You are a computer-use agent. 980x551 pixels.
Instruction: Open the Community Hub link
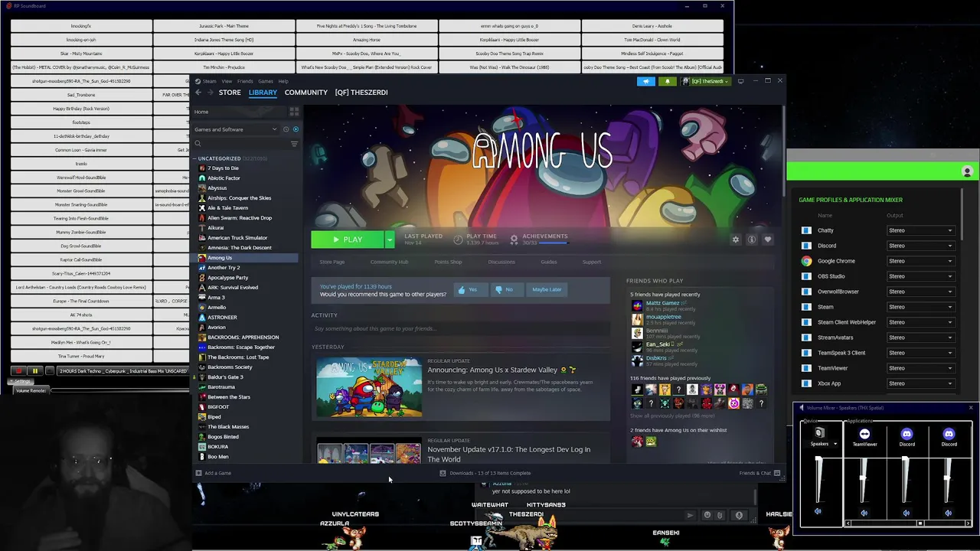coord(389,262)
